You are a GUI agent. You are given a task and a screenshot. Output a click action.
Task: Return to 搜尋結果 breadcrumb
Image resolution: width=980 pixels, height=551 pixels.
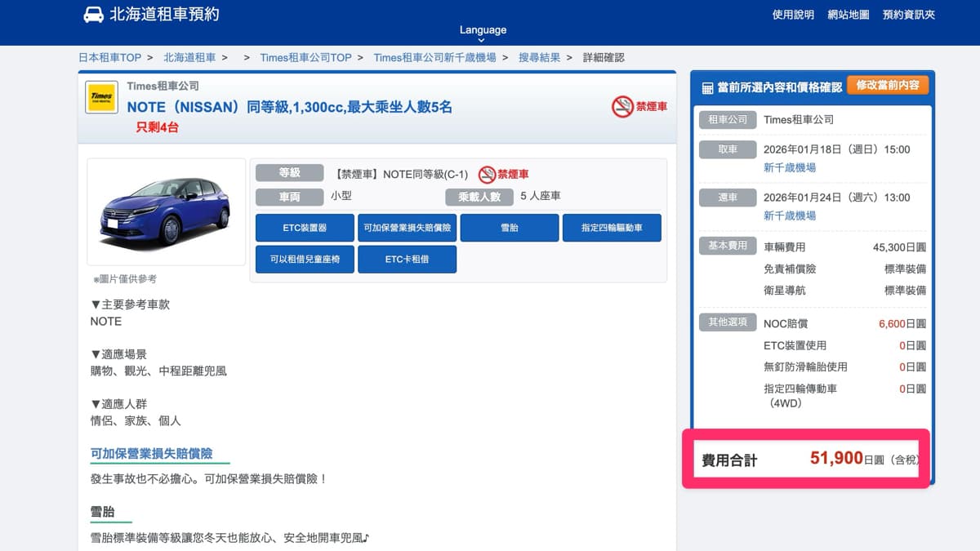point(540,57)
